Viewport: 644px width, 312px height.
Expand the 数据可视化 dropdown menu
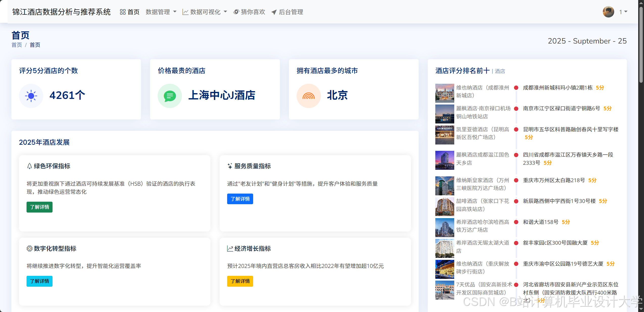click(205, 12)
